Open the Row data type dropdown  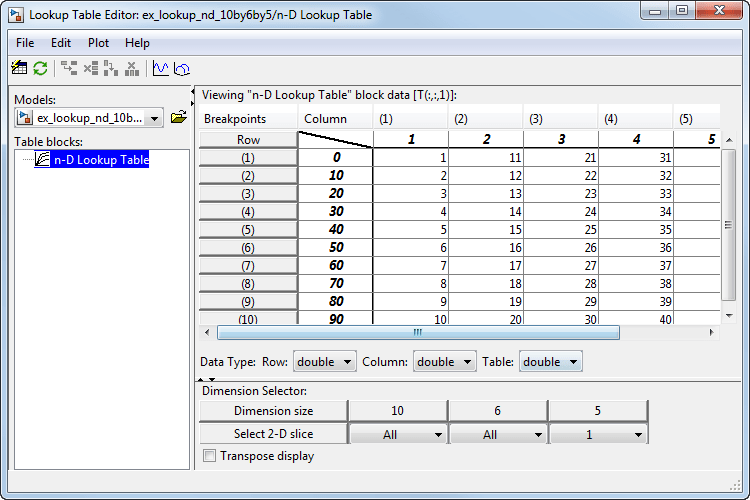(x=324, y=362)
